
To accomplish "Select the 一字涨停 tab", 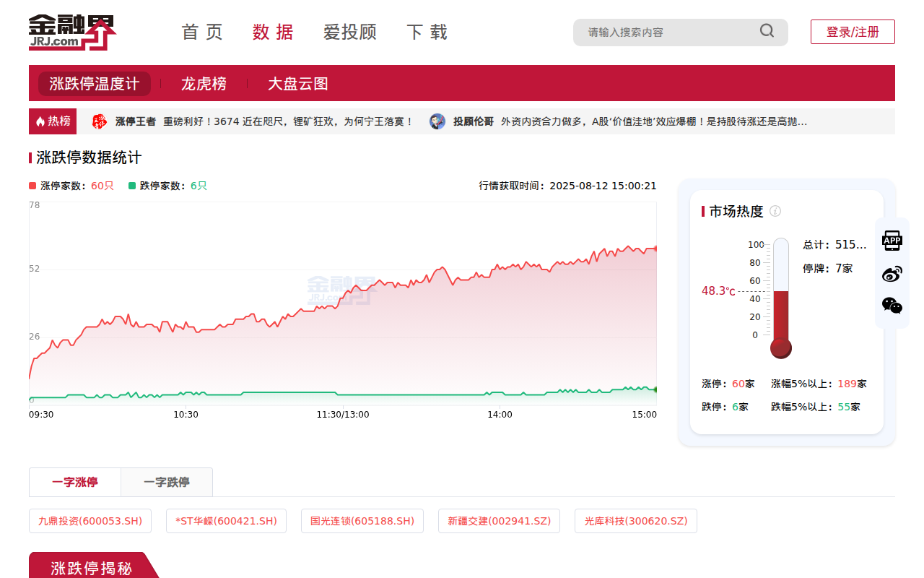I will click(75, 482).
